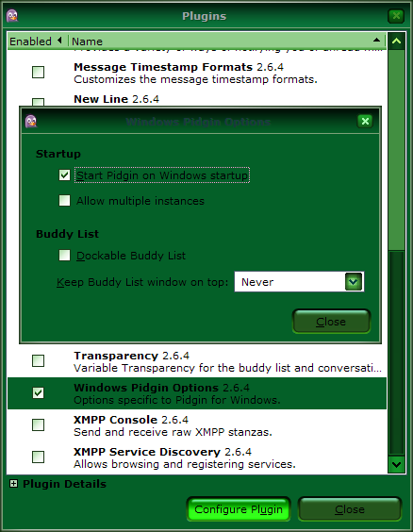Click Close button at bottom of Plugins window
Viewport: 413px width, 532px height.
point(350,509)
